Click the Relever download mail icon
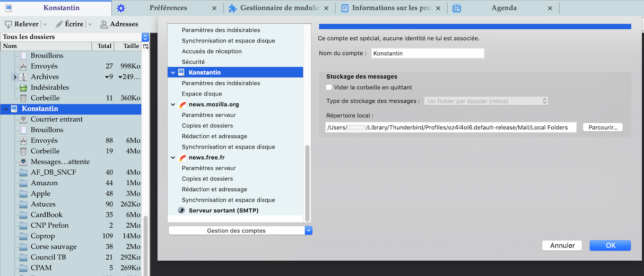The image size is (644, 276). click(8, 24)
